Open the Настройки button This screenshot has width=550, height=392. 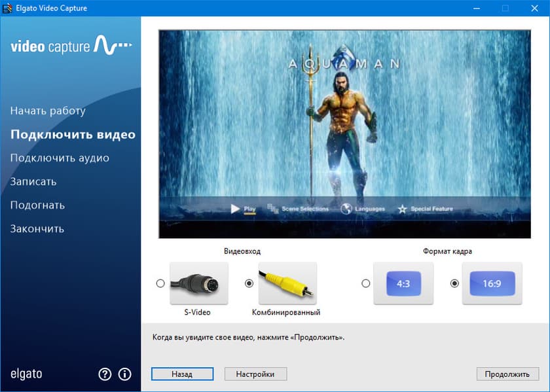pyautogui.click(x=256, y=374)
